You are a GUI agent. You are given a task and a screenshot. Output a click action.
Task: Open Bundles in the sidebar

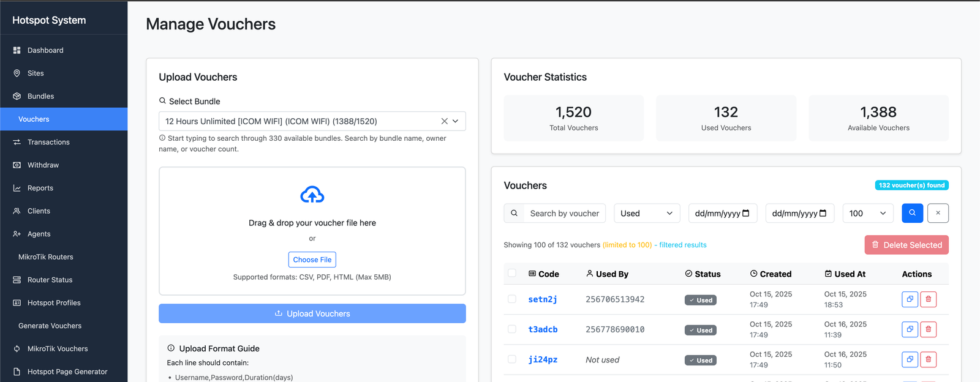click(x=64, y=96)
